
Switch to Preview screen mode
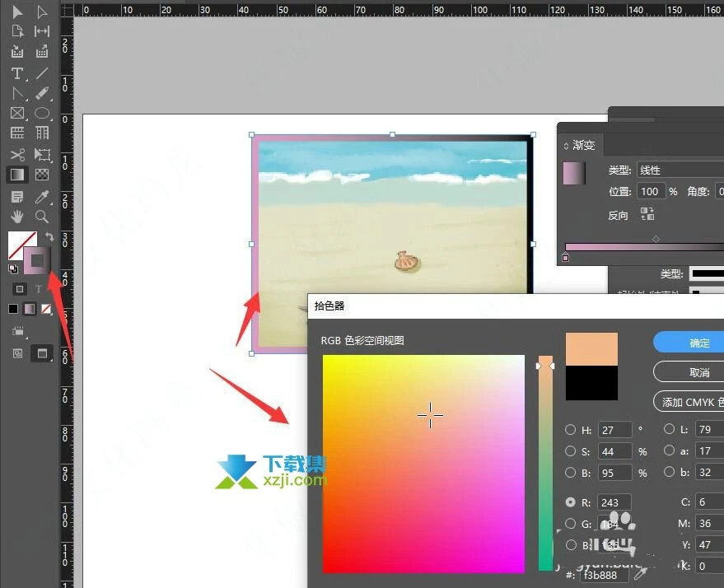[x=42, y=353]
